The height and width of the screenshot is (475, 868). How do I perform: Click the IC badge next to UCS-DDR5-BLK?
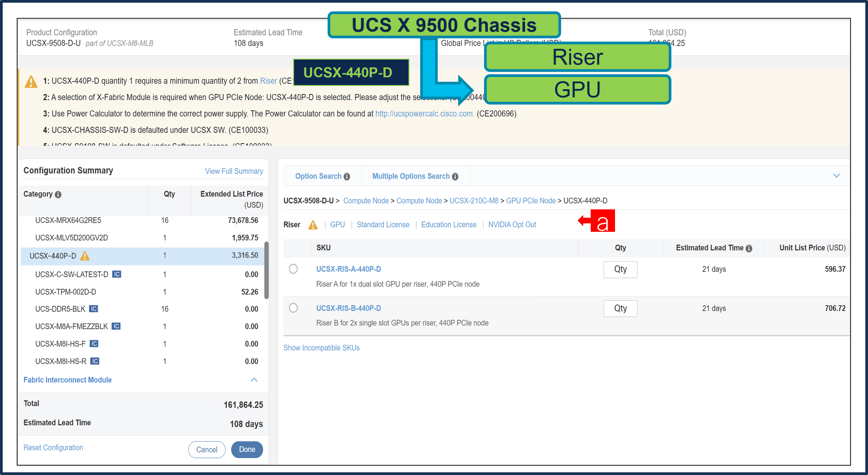click(93, 309)
